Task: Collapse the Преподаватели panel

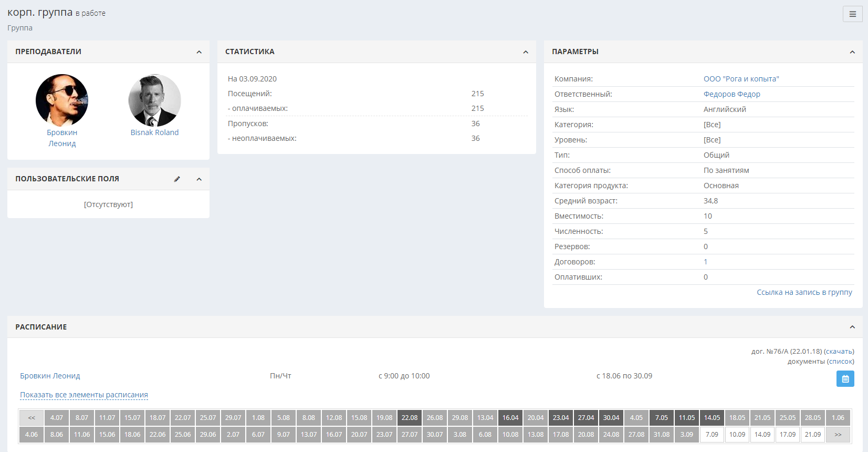Action: [199, 52]
